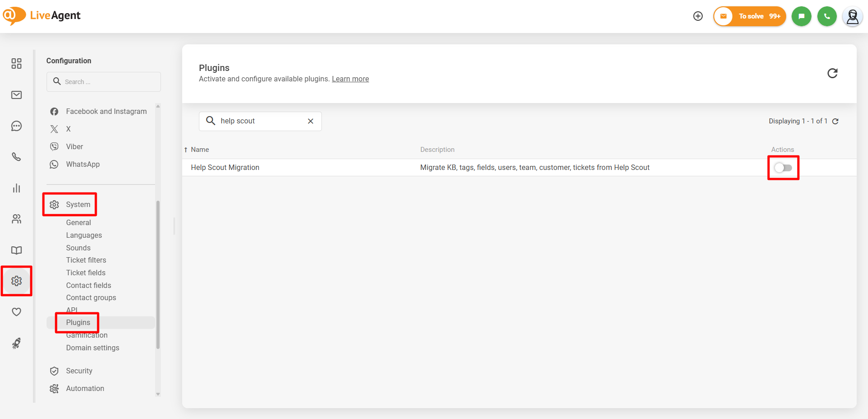This screenshot has width=868, height=419.
Task: Open the Tickets envelope icon
Action: point(16,95)
